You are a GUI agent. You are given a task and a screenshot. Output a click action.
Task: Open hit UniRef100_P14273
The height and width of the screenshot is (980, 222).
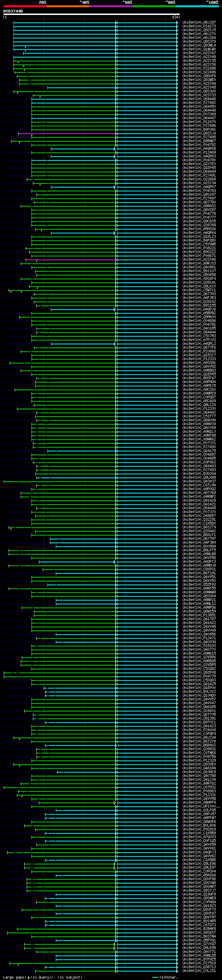(199, 26)
